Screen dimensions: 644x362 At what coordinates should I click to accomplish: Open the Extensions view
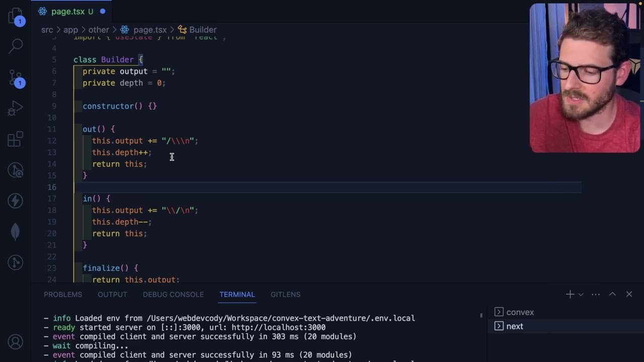click(16, 139)
